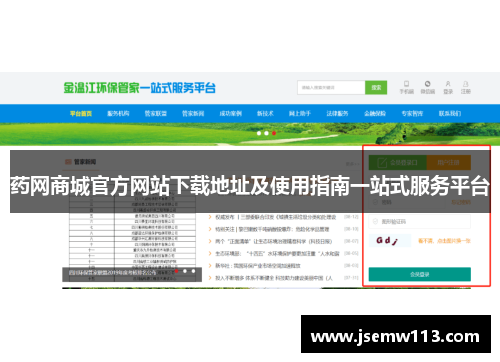Open the 手机端 mobile icon in header

(x=406, y=87)
